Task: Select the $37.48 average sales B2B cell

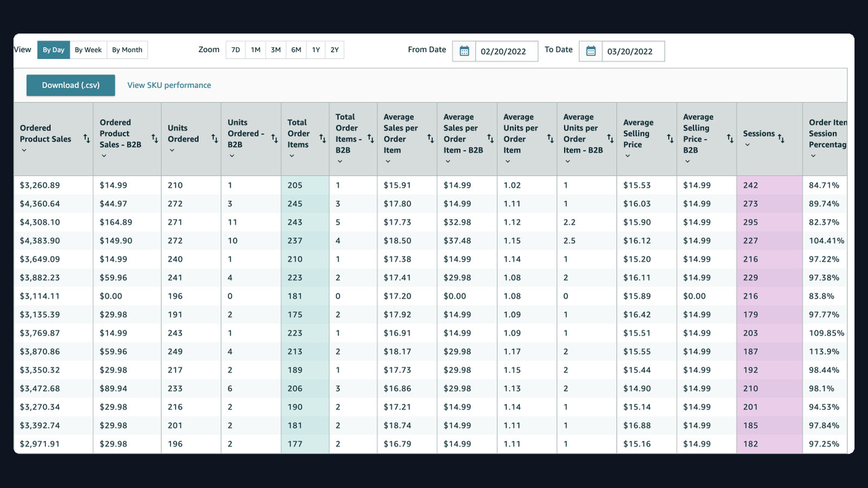Action: (x=457, y=240)
